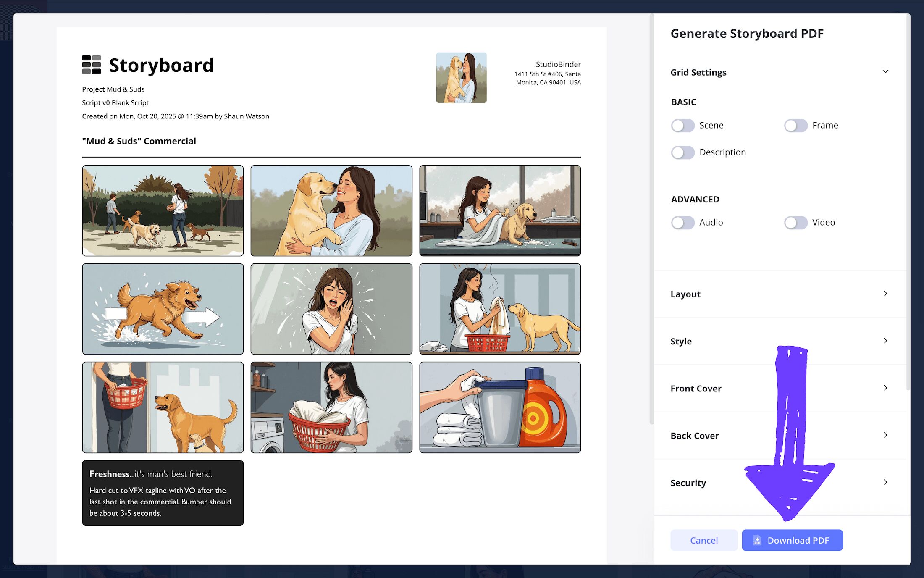This screenshot has height=578, width=924.
Task: Toggle the Scene switch on
Action: [x=682, y=126]
